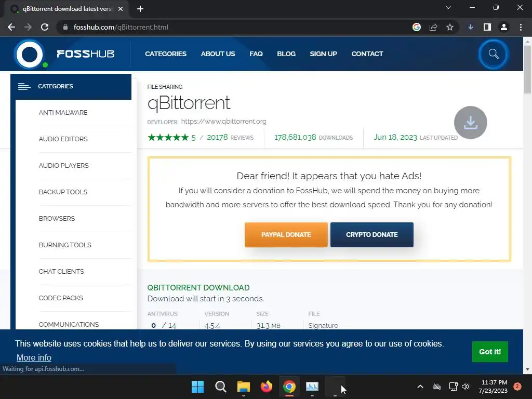The image size is (532, 399).
Task: Close the qBittorrent download tab
Action: click(x=121, y=9)
